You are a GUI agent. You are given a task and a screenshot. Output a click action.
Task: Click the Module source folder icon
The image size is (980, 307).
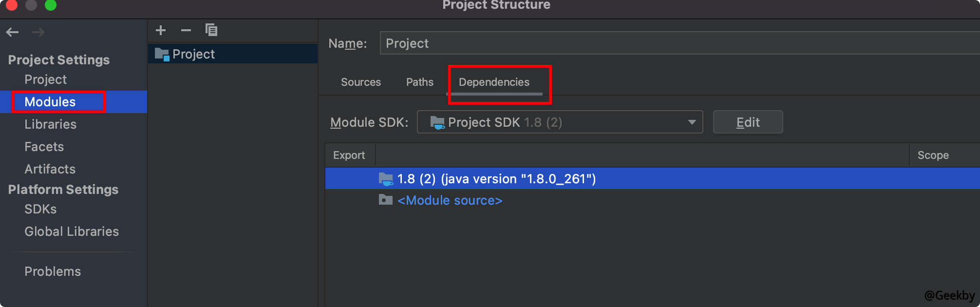point(385,200)
